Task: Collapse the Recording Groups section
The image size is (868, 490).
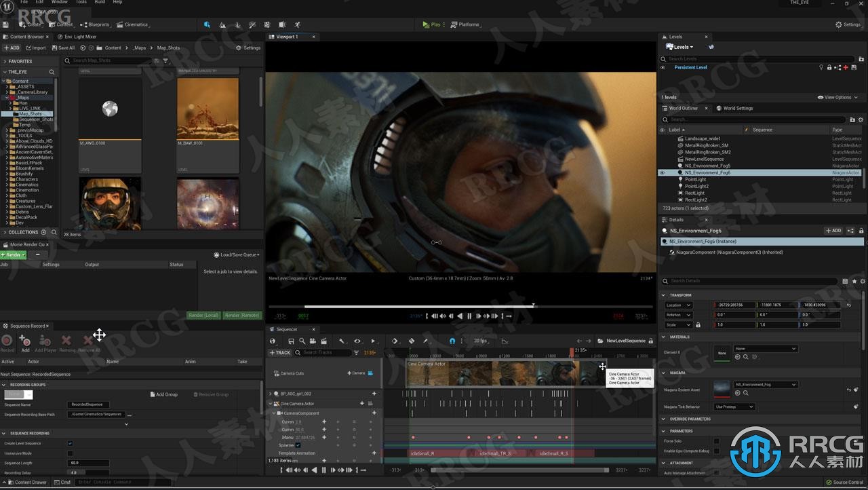Action: 3,385
